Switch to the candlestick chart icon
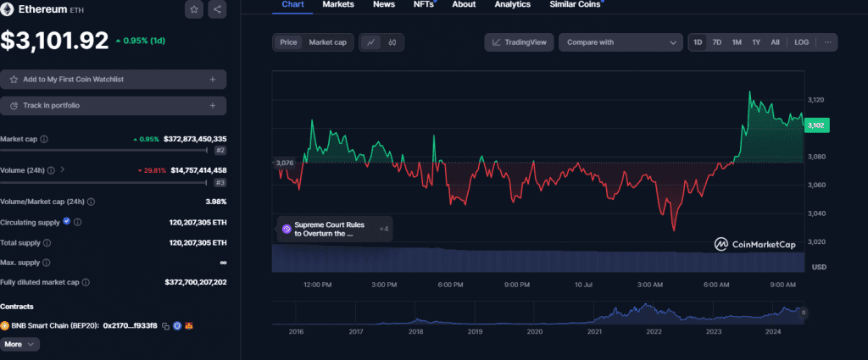This screenshot has height=360, width=868. pyautogui.click(x=392, y=42)
